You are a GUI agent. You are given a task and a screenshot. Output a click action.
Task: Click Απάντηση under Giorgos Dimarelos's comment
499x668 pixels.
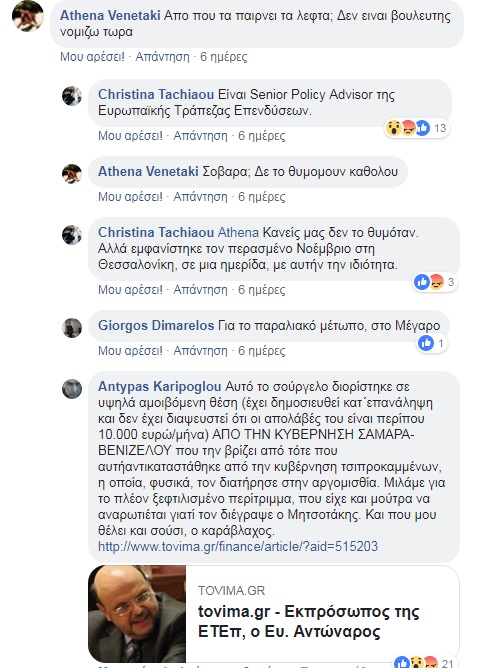[200, 351]
